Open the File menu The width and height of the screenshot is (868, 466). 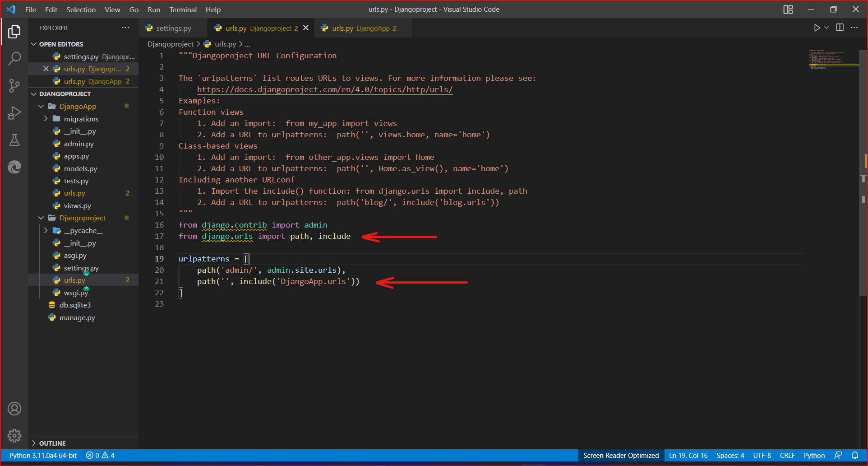click(x=30, y=9)
